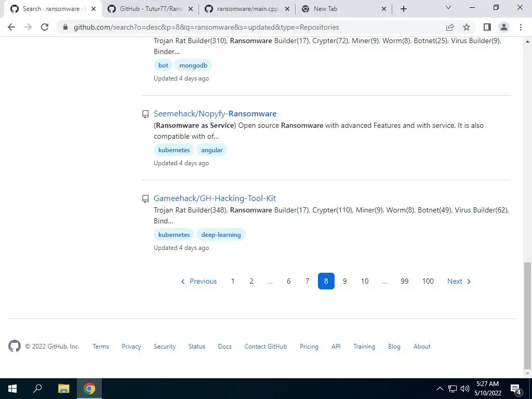Open Gameehack/GH-Hacking-Tool-Kit repository

[x=215, y=198]
